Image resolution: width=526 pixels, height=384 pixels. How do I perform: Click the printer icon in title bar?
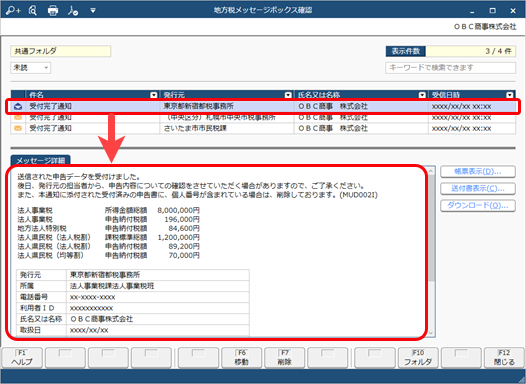click(53, 10)
